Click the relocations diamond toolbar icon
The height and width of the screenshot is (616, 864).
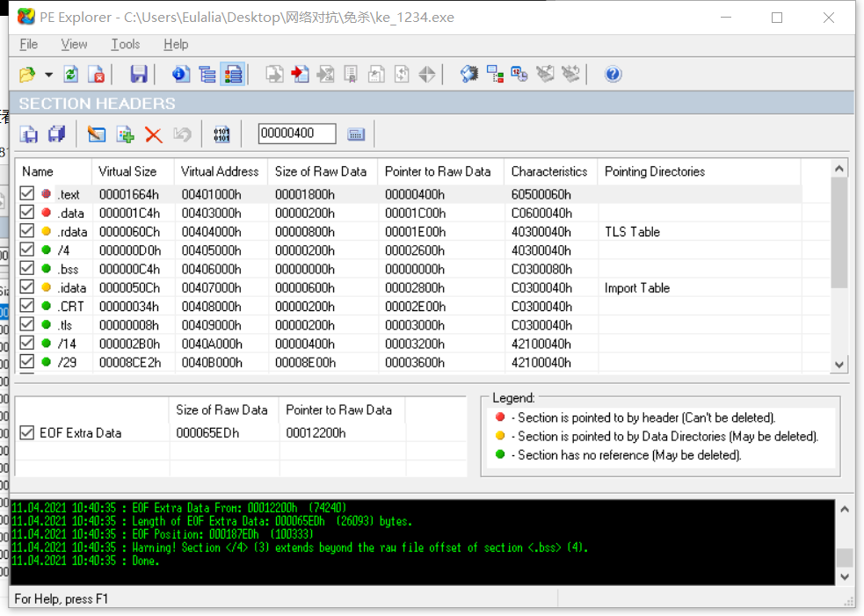(427, 75)
